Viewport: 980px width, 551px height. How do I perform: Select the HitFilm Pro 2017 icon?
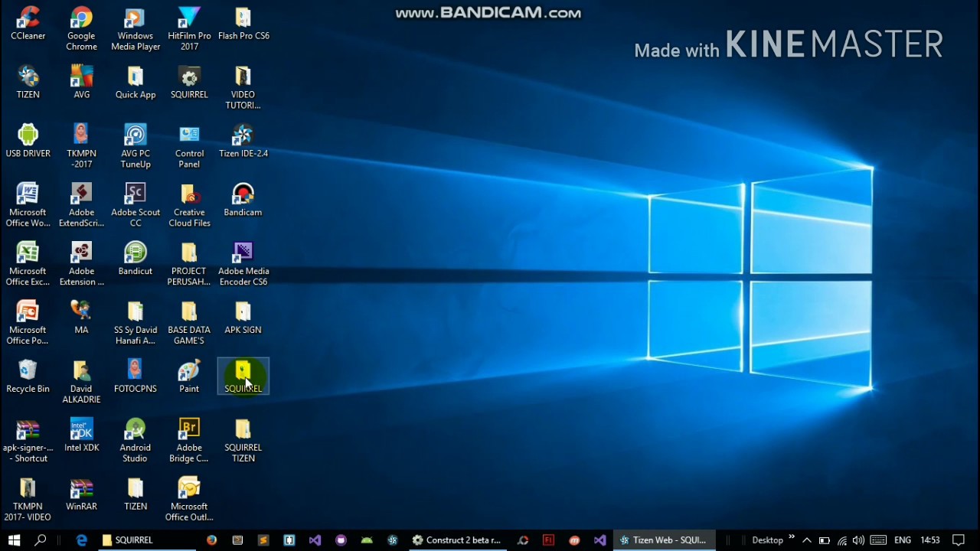pos(189,28)
